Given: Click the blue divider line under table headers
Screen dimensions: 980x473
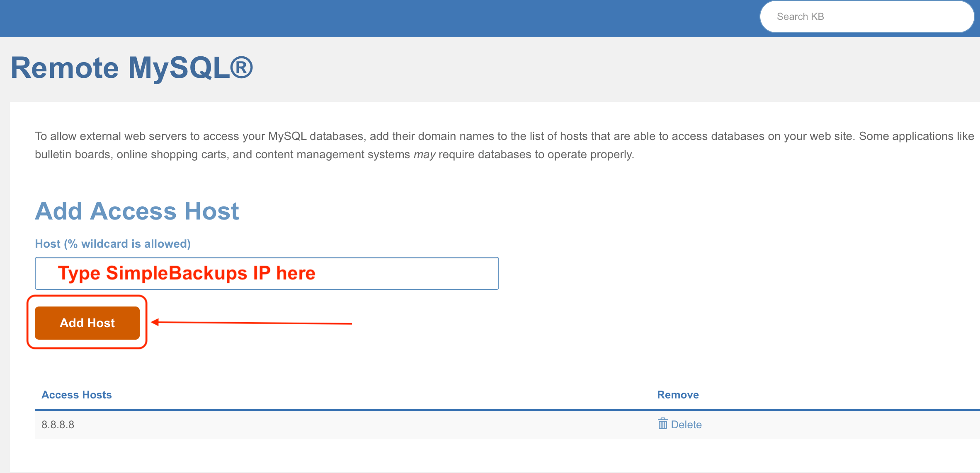Looking at the screenshot, I should [x=415, y=410].
